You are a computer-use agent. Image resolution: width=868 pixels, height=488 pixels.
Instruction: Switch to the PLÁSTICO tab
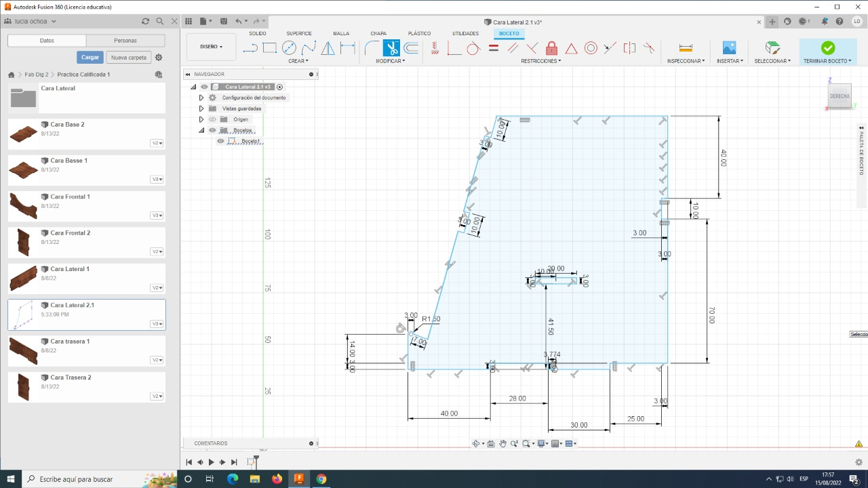tap(419, 33)
